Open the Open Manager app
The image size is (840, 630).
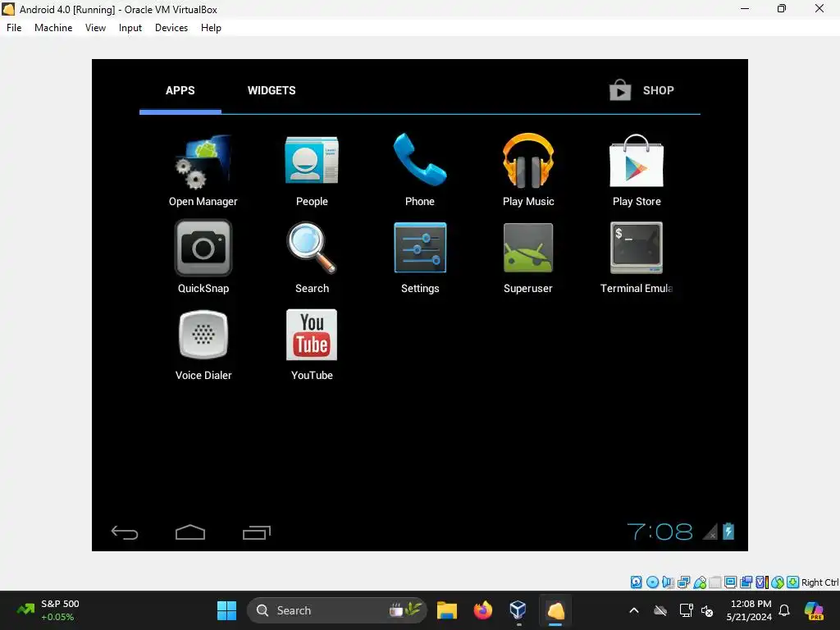pos(203,171)
